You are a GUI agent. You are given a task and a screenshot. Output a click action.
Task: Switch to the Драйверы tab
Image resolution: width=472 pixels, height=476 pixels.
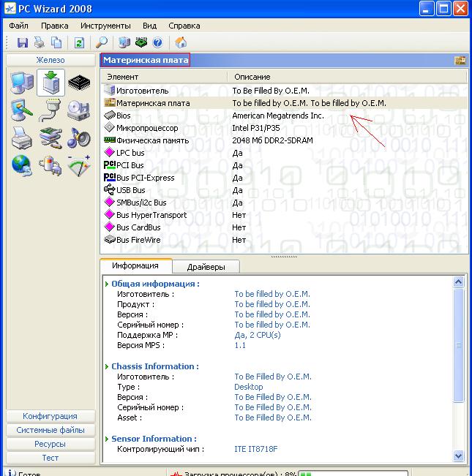pyautogui.click(x=206, y=267)
